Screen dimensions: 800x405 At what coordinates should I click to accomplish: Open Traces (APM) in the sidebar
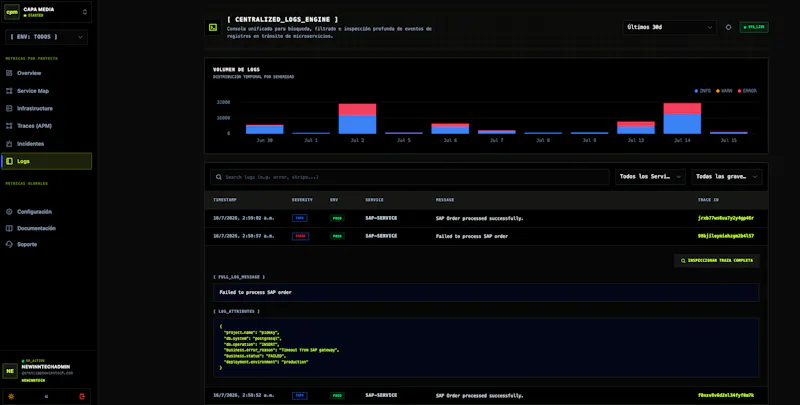(46, 125)
